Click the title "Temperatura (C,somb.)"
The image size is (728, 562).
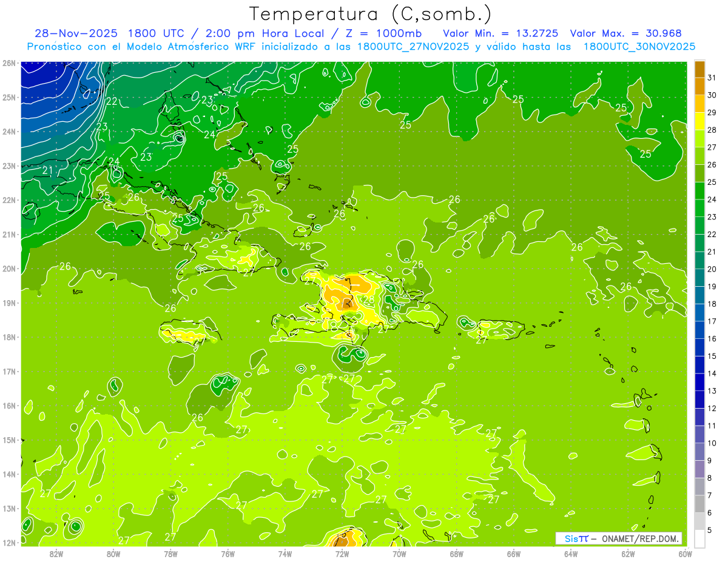click(x=371, y=15)
